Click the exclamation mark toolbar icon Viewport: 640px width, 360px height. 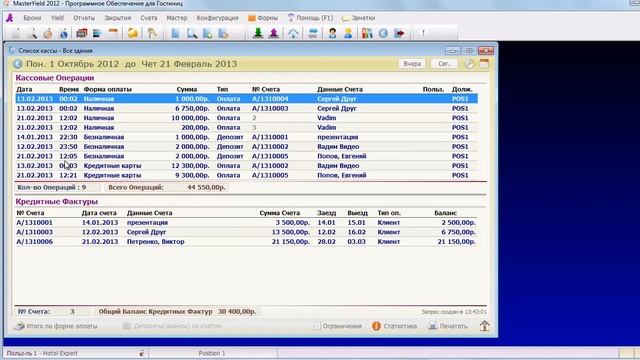click(x=423, y=33)
